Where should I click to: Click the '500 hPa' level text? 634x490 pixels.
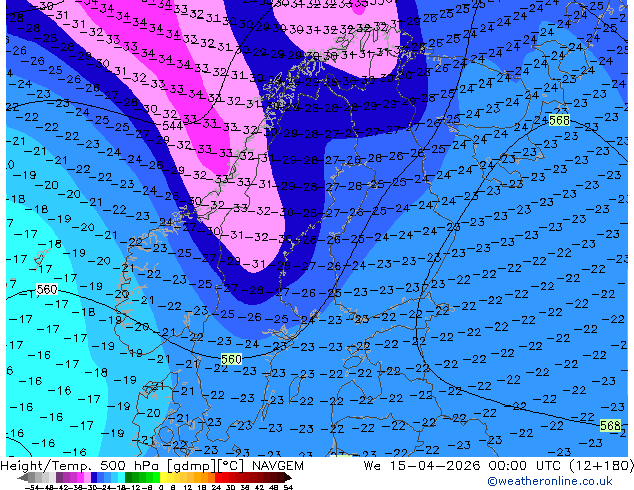click(x=131, y=466)
